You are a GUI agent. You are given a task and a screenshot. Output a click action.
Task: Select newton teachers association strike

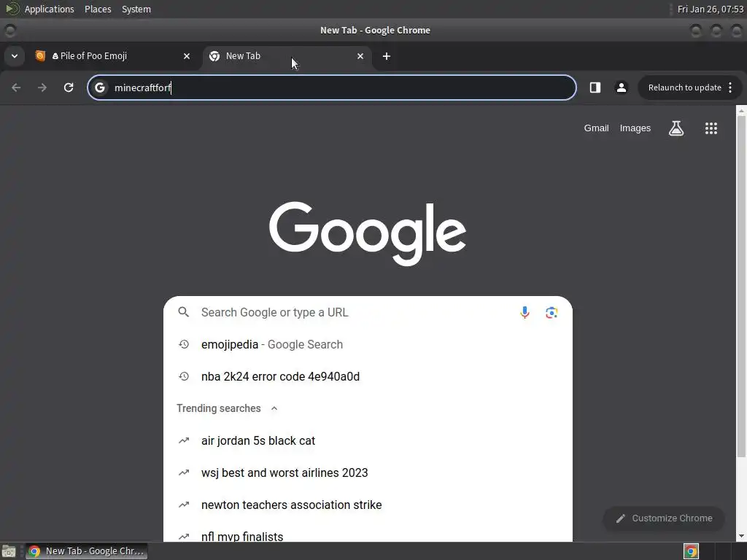(x=368, y=505)
